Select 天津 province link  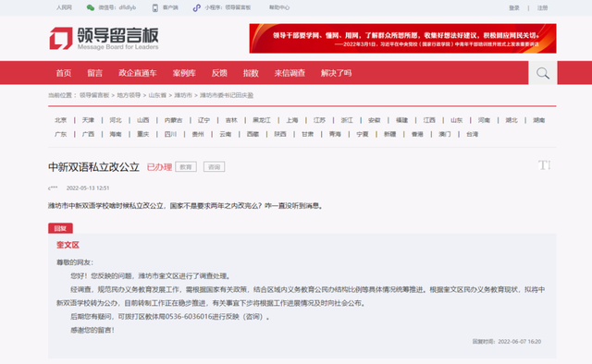coord(88,120)
